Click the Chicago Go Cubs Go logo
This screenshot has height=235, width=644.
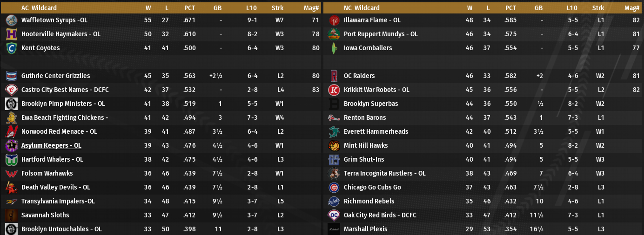pos(334,187)
